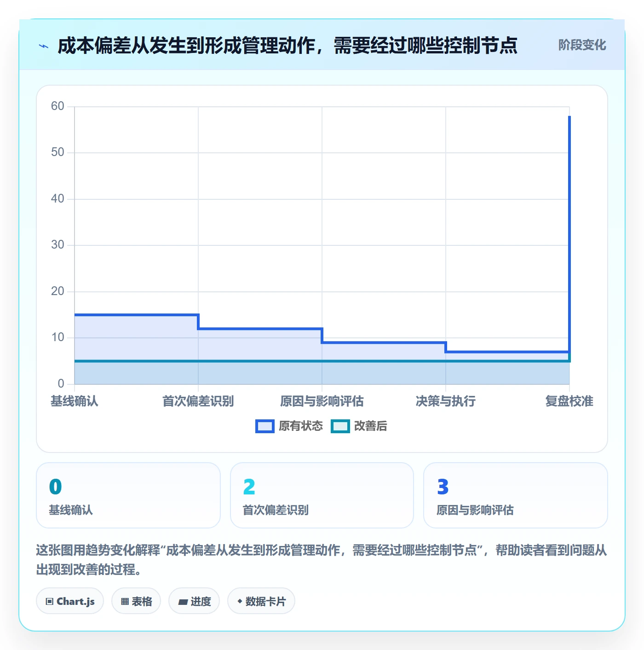Toggle the 原有状态 legend item
Screen dimensions: 644x650
coord(289,426)
